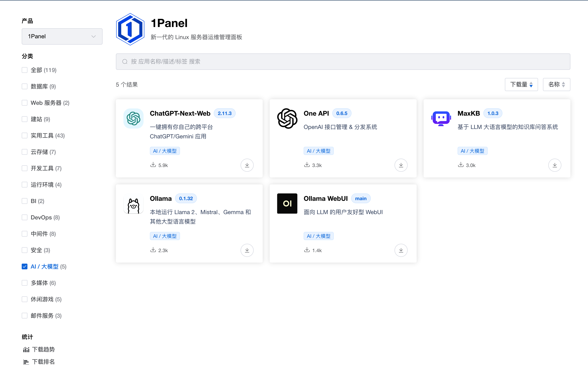Open the ChatGPT-Next-Web title

click(x=180, y=113)
